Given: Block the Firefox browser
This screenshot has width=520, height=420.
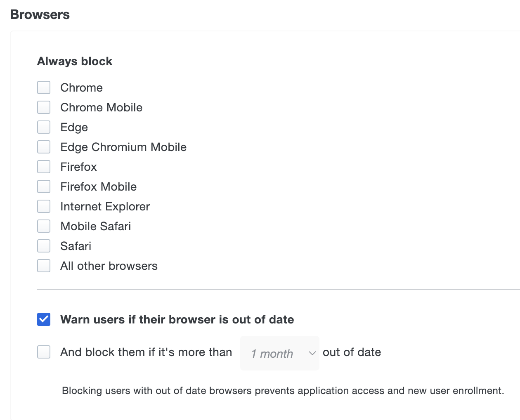Looking at the screenshot, I should pyautogui.click(x=44, y=167).
